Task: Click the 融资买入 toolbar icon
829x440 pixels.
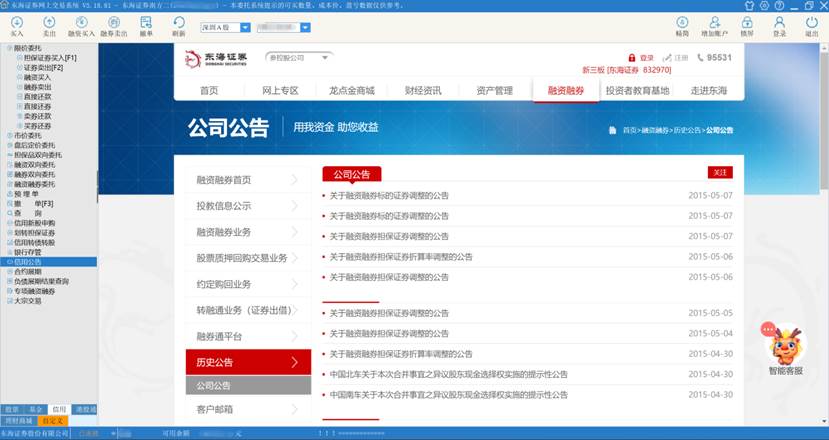Action: pyautogui.click(x=81, y=26)
